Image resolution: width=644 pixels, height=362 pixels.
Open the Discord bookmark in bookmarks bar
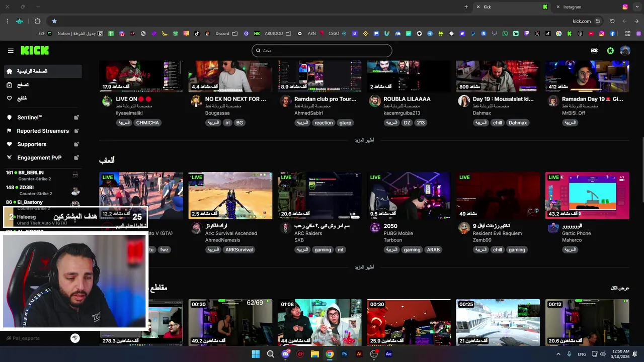[226, 34]
